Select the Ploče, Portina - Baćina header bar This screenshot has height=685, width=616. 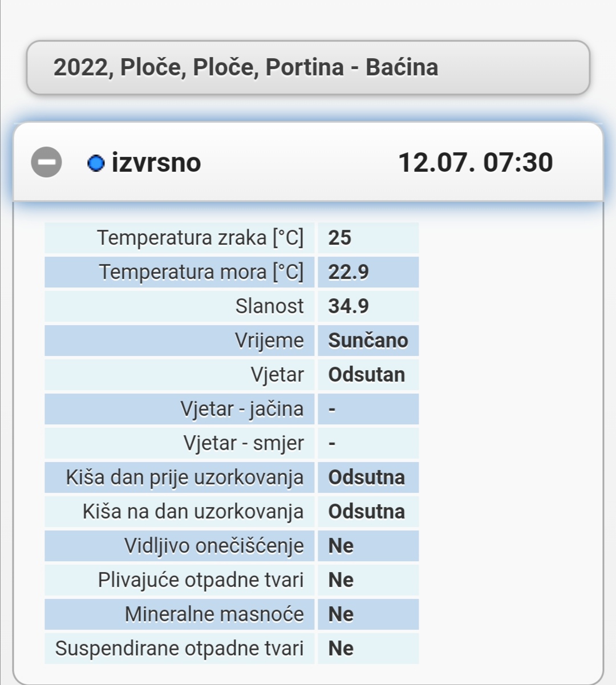coord(308,67)
